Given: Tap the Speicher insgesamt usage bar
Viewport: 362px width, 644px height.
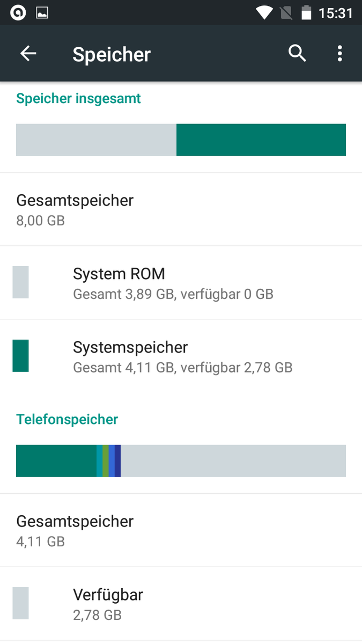Looking at the screenshot, I should (x=181, y=140).
